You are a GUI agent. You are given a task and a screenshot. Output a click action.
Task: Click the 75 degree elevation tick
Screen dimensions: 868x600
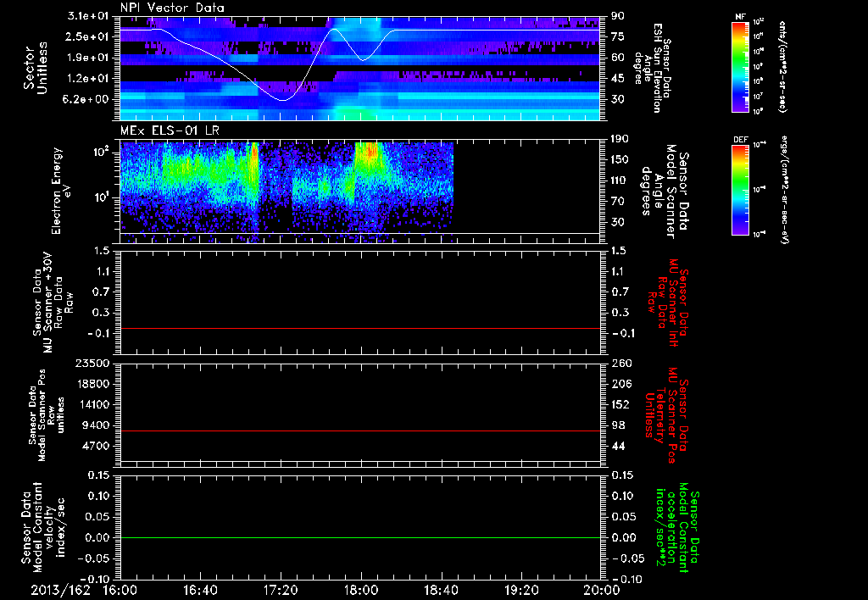(x=617, y=36)
